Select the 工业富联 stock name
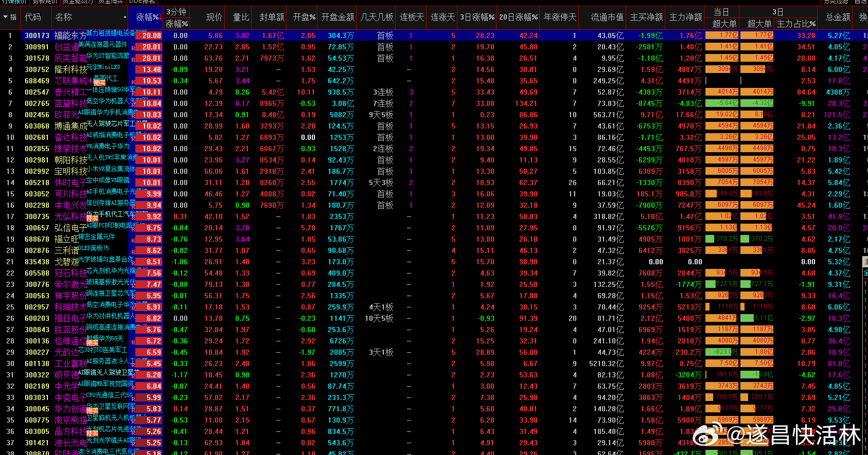The width and height of the screenshot is (868, 455). click(71, 363)
